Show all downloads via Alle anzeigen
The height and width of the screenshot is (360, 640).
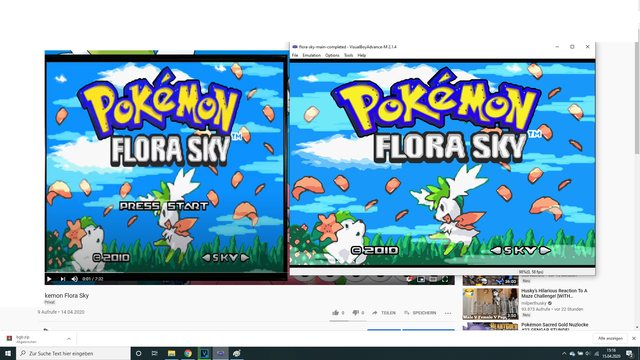610,338
